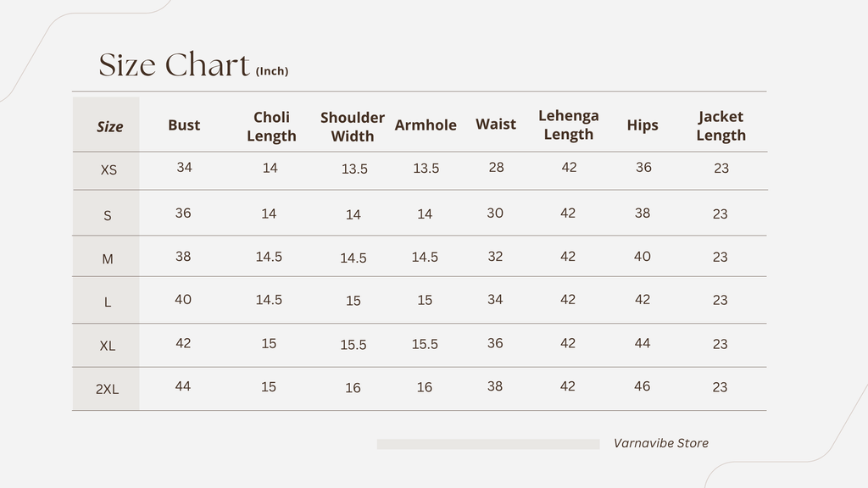Select the Waist column header
This screenshot has width=868, height=488.
click(x=495, y=124)
